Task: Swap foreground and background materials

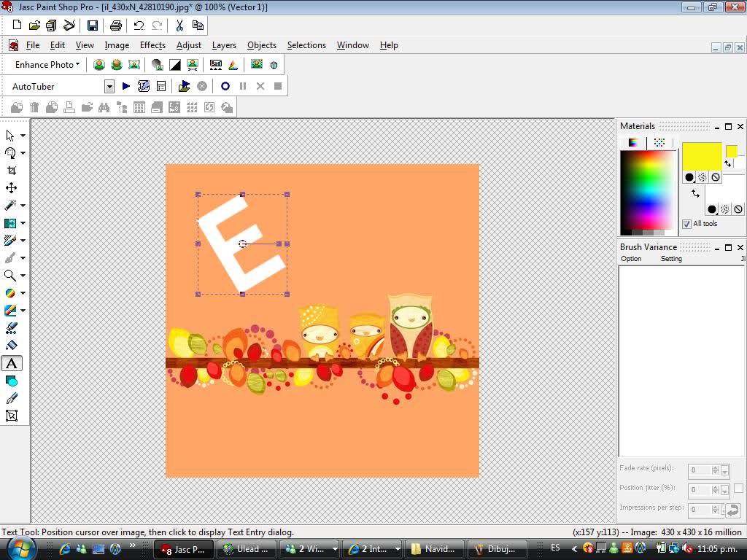Action: (695, 193)
